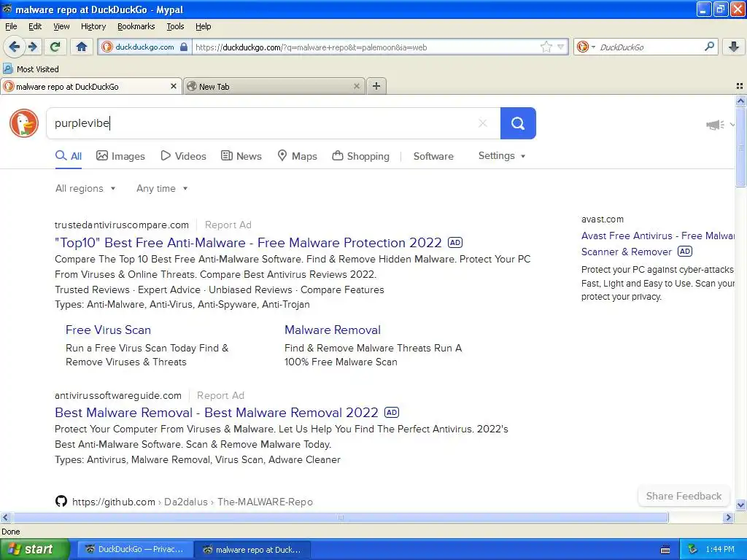The image size is (747, 560).
Task: Switch to DuckDuckGo — Privac... taskbar window
Action: click(x=135, y=550)
